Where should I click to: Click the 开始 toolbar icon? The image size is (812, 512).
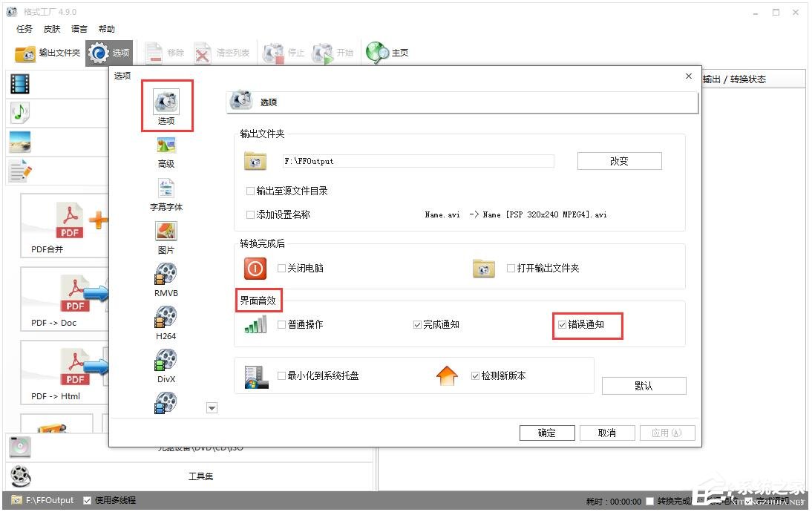(323, 53)
